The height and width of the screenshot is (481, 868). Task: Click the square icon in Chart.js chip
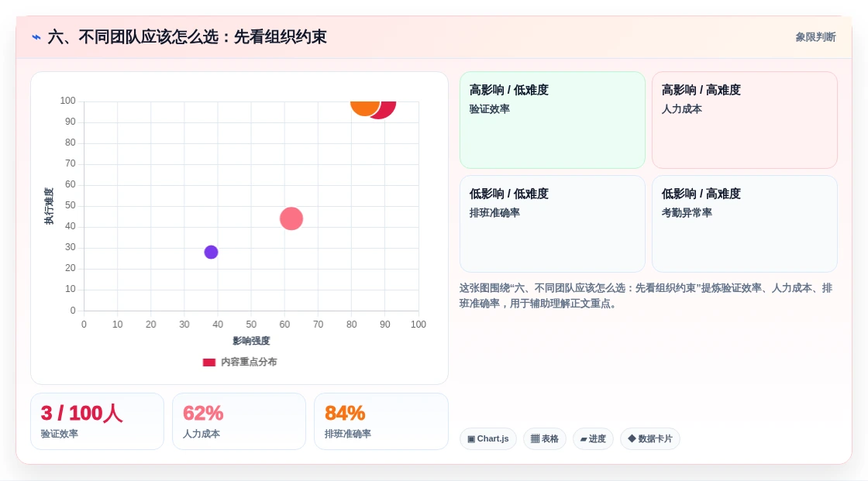[471, 439]
